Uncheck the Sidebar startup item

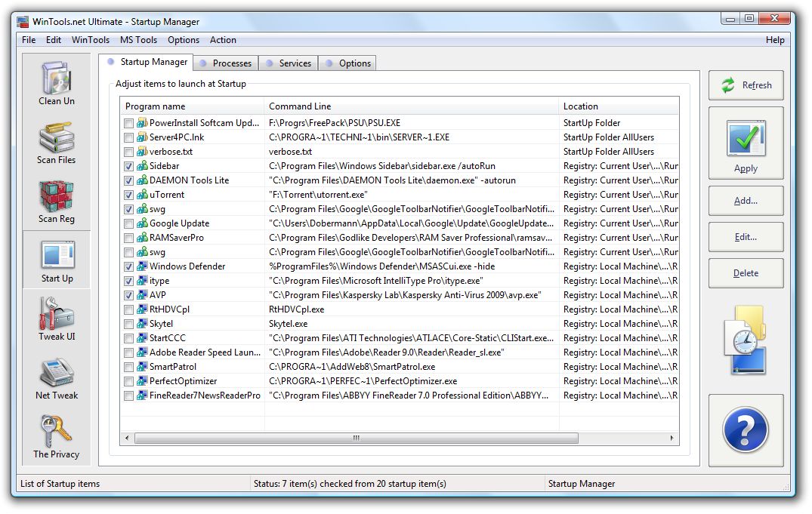tap(129, 166)
